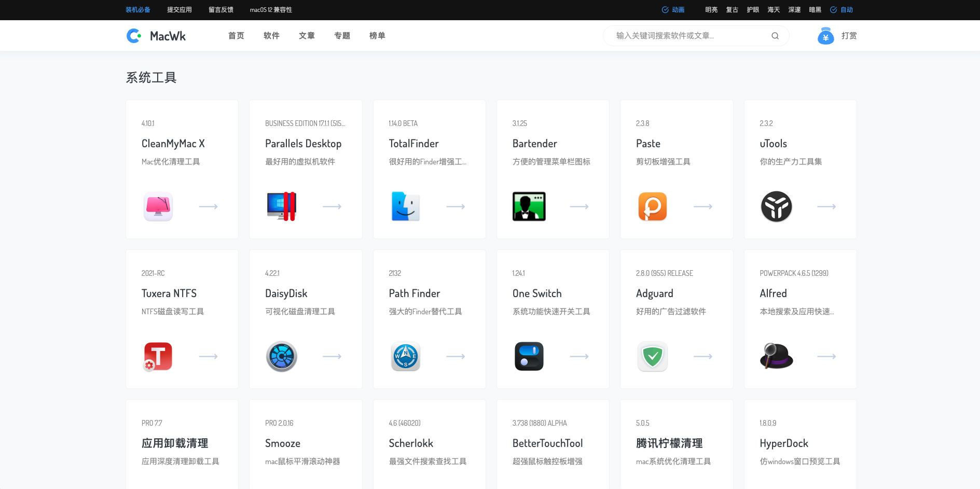Open the BetterTouchTool card title
Image resolution: width=980 pixels, height=489 pixels.
pos(547,443)
